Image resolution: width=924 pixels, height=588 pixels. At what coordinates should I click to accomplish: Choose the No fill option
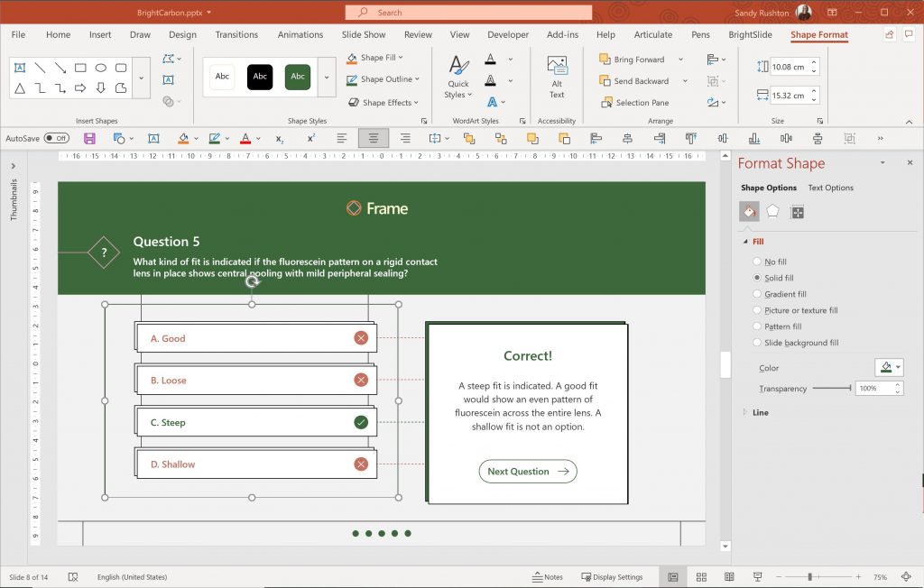point(756,261)
